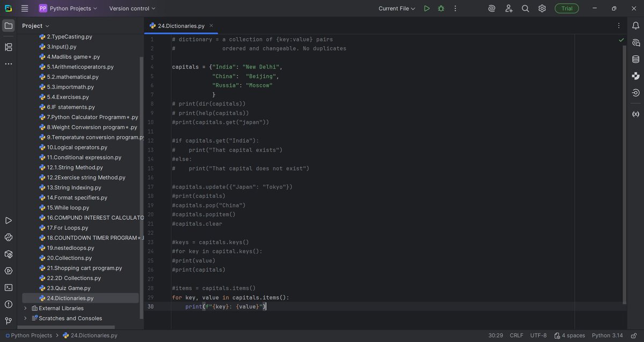Open 2.TypeCasting.py in project tree
This screenshot has height=342, width=644.
65,37
